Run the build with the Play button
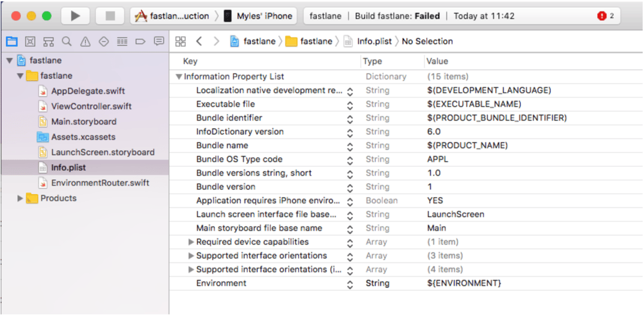This screenshot has width=644, height=317. coord(76,16)
